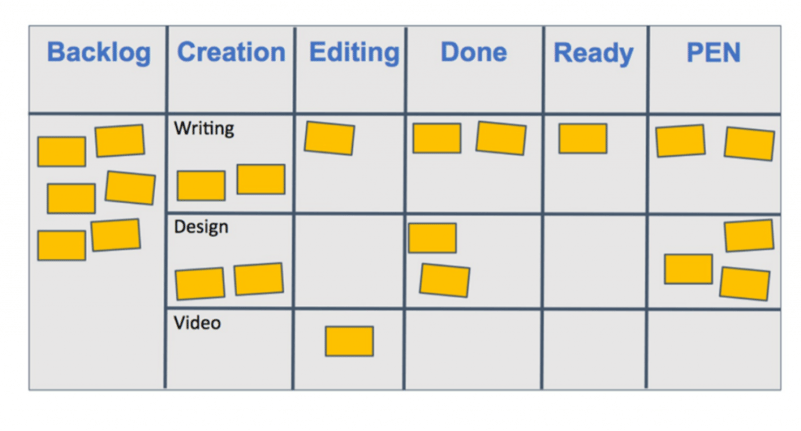Select the card in Video Editing cell

coord(349,341)
